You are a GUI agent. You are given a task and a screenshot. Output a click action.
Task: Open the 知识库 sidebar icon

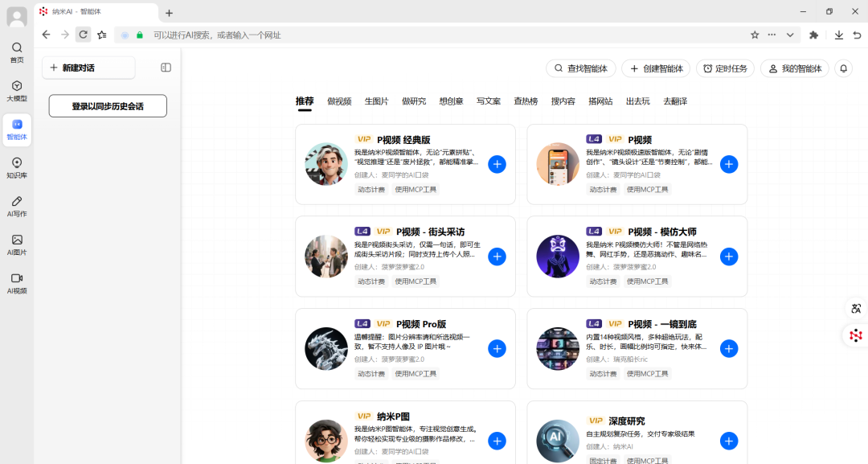pos(17,167)
